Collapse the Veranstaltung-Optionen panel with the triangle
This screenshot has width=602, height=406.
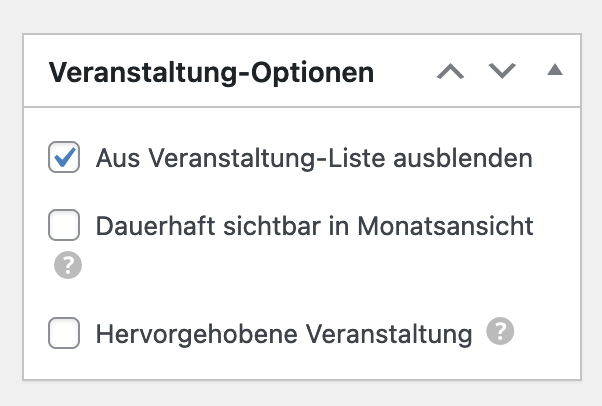pyautogui.click(x=555, y=71)
